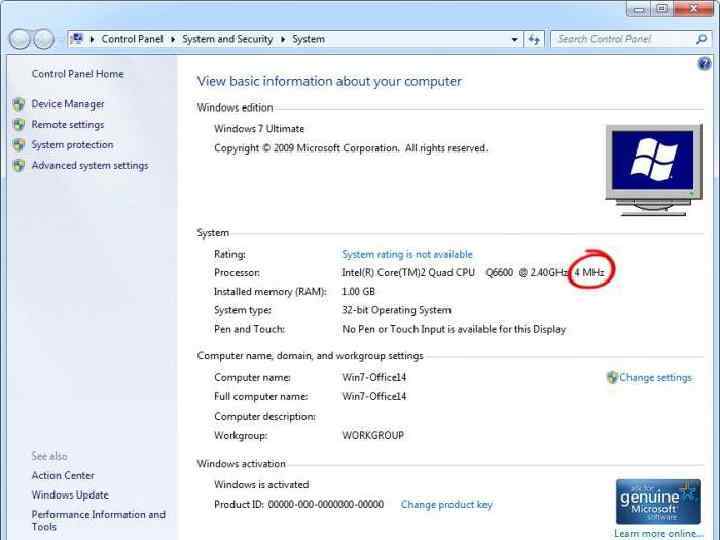Minimize the System window
Screen dimensions: 720x540
point(639,8)
